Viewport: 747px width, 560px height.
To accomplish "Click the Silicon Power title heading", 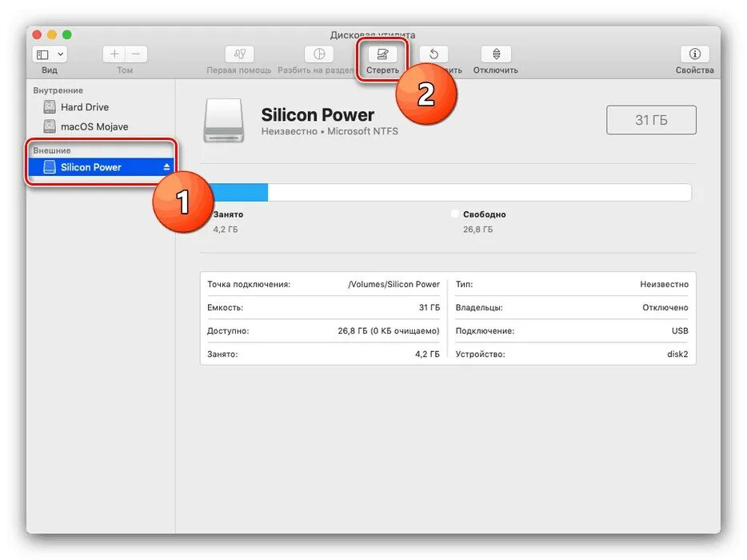I will pyautogui.click(x=318, y=115).
